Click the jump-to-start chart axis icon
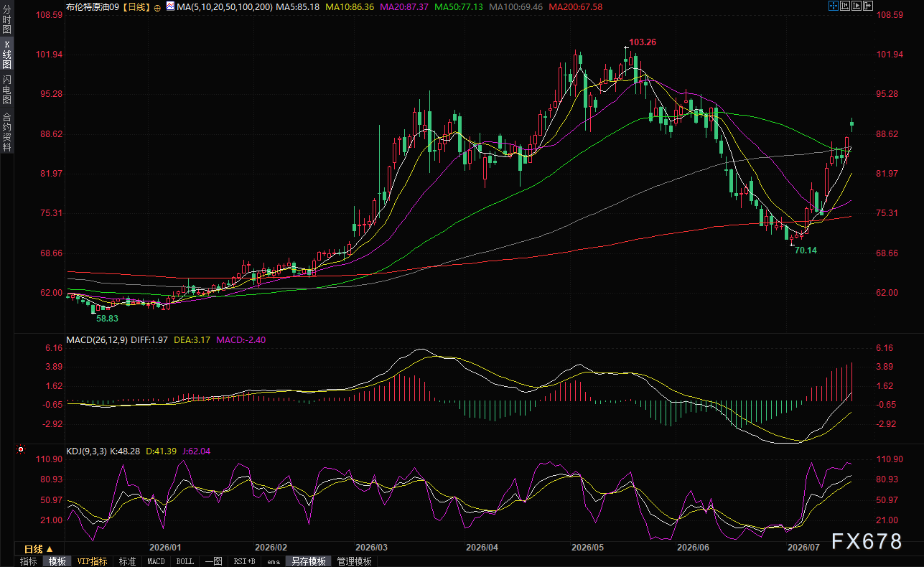924x567 pixels. coord(845,6)
